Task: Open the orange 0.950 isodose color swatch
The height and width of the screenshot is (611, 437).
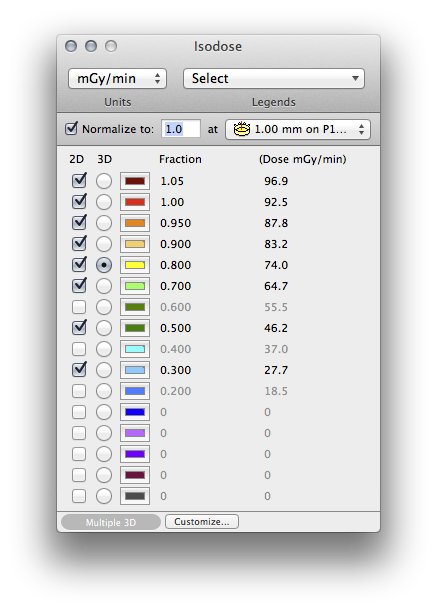Action: tap(135, 223)
